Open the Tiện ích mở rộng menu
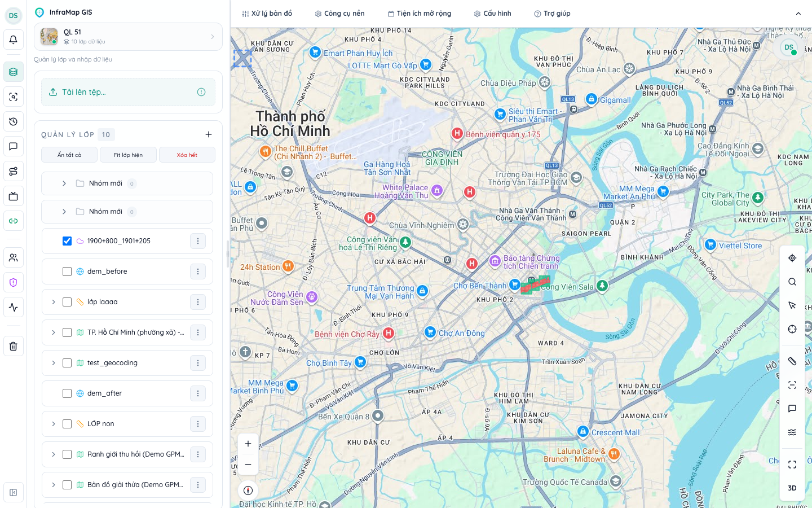Viewport: 812px width, 508px height. click(x=420, y=14)
